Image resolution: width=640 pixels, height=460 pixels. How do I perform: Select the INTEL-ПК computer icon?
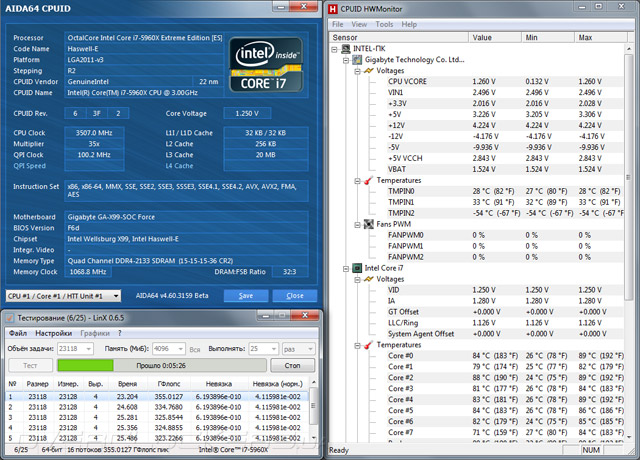click(x=346, y=49)
